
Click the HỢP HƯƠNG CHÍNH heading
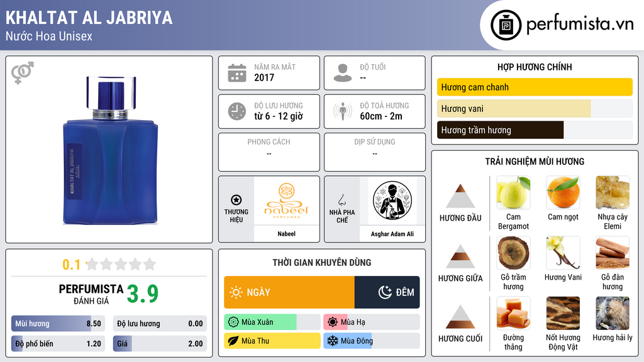click(x=535, y=67)
